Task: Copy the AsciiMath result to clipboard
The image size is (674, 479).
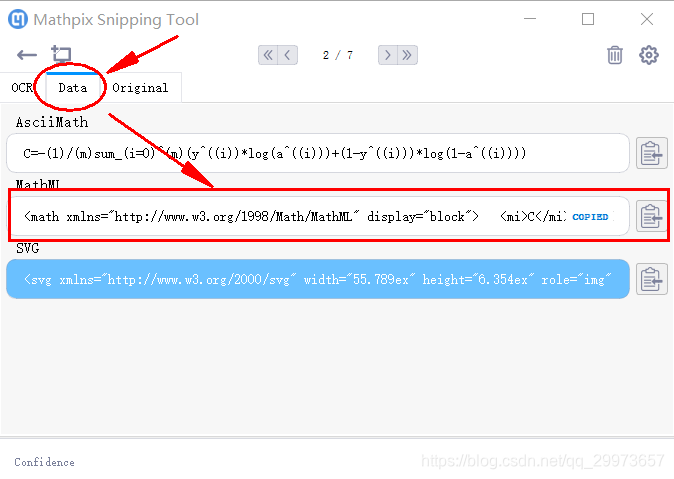Action: pyautogui.click(x=652, y=153)
